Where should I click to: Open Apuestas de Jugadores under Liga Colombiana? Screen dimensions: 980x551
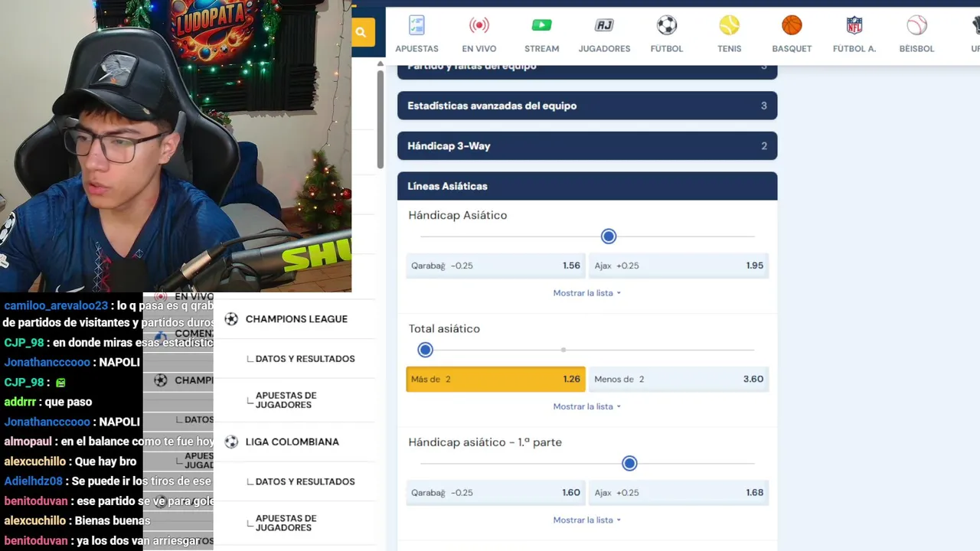(286, 523)
